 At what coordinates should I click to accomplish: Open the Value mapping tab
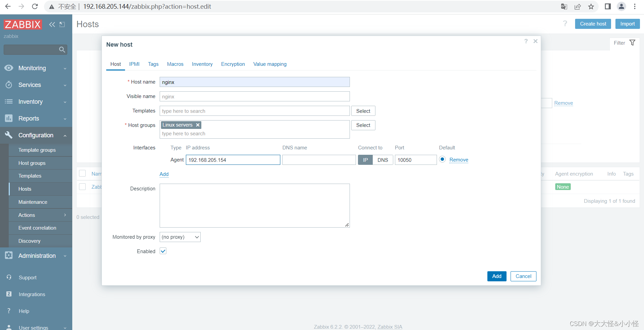[x=270, y=64]
